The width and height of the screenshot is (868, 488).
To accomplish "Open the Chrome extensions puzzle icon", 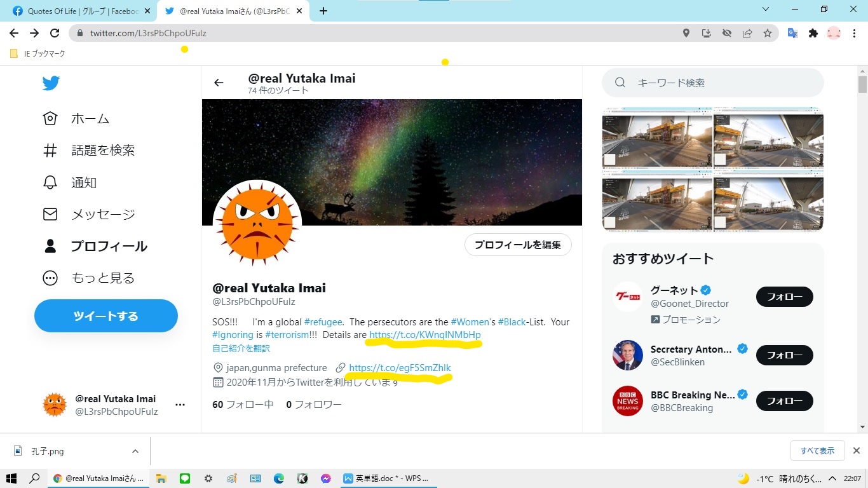I will click(813, 33).
